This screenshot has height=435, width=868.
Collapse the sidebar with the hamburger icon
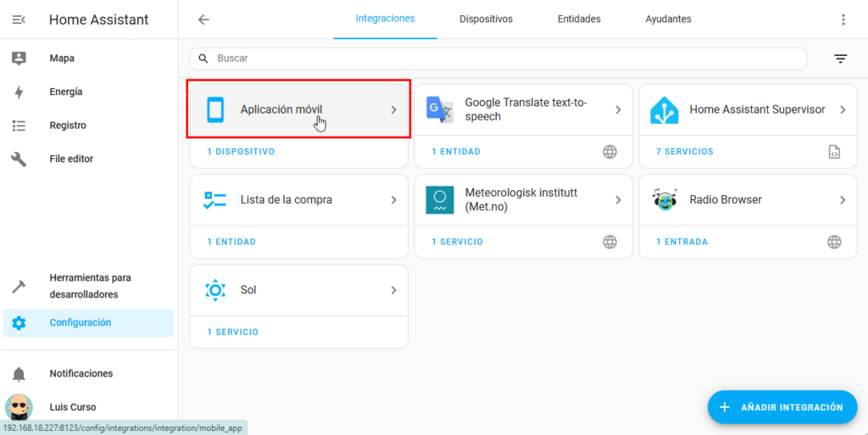[18, 20]
